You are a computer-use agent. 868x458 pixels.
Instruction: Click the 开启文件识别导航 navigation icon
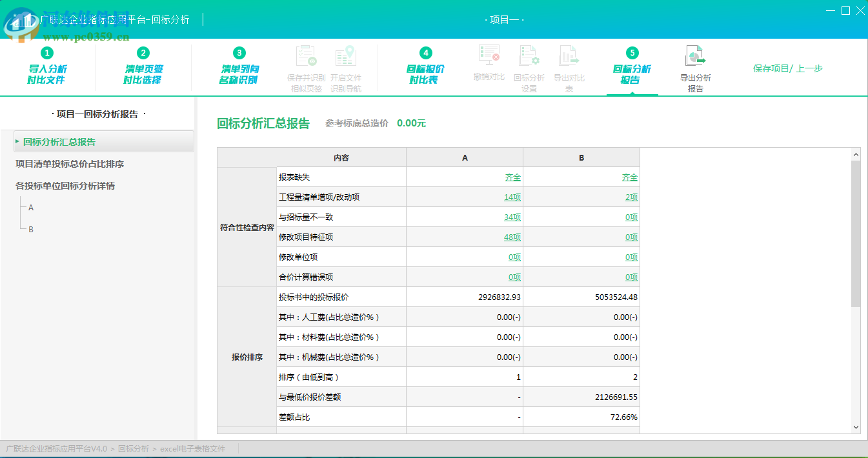pos(346,65)
